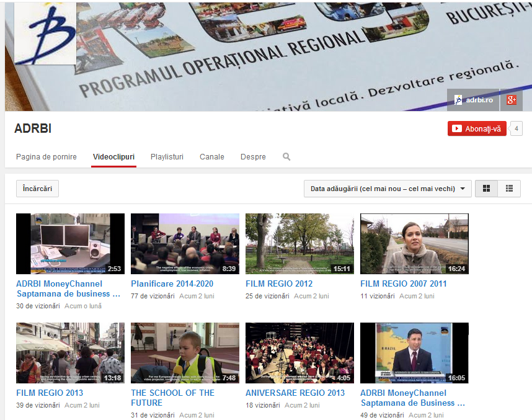This screenshot has width=532, height=420.
Task: Switch to grid view
Action: [486, 189]
